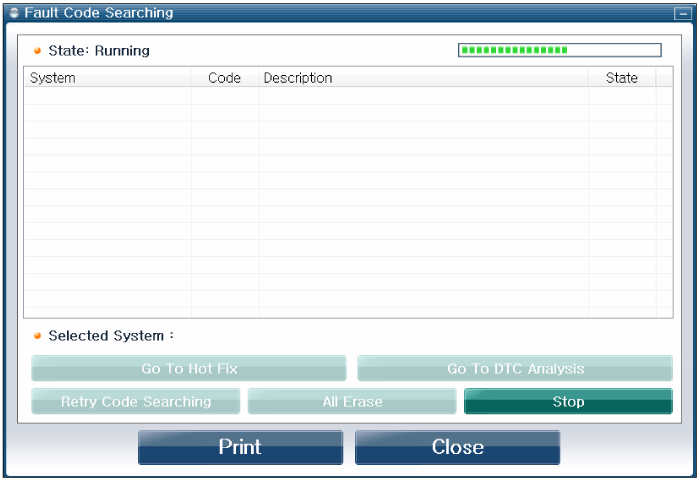700x481 pixels.
Task: Click the Fault Code Searching title text
Action: pos(99,13)
